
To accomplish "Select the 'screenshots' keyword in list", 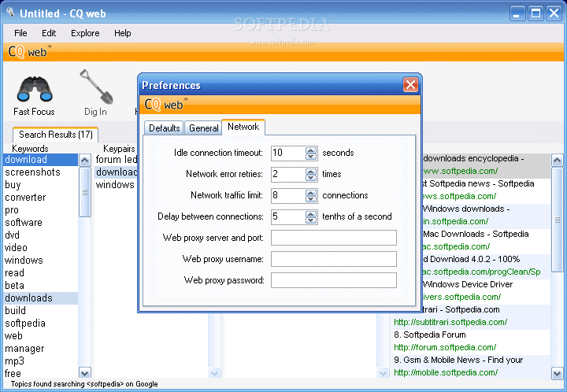I will pyautogui.click(x=32, y=172).
